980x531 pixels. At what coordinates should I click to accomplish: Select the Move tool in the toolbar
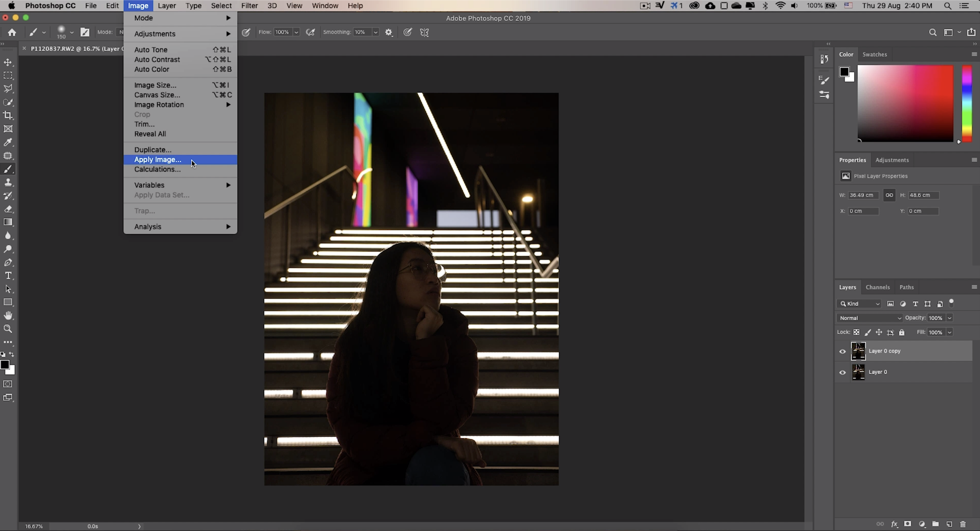coord(8,62)
